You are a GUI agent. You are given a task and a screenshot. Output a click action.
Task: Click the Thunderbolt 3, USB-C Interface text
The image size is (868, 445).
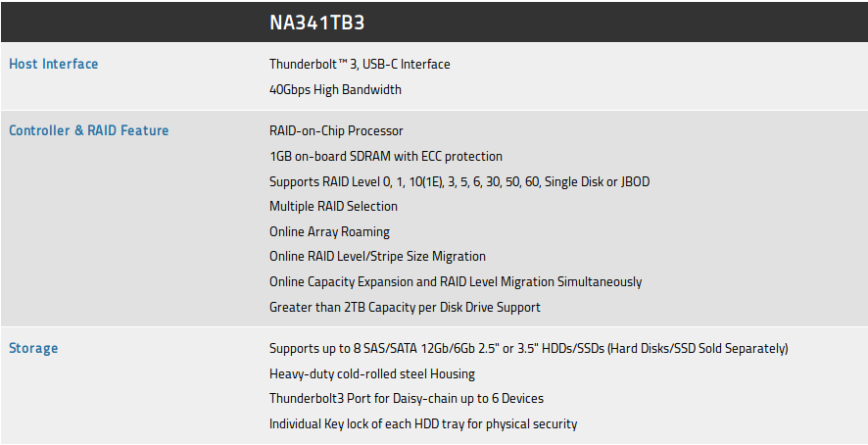(x=360, y=64)
